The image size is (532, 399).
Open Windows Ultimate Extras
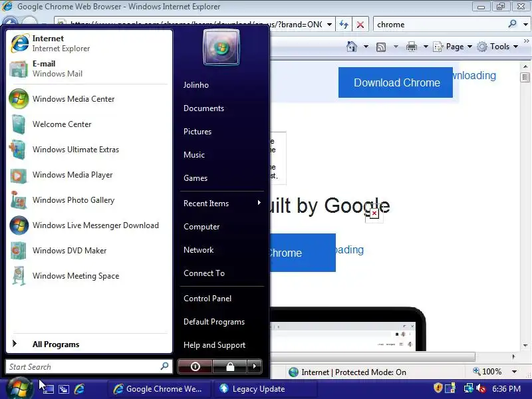coord(89,149)
